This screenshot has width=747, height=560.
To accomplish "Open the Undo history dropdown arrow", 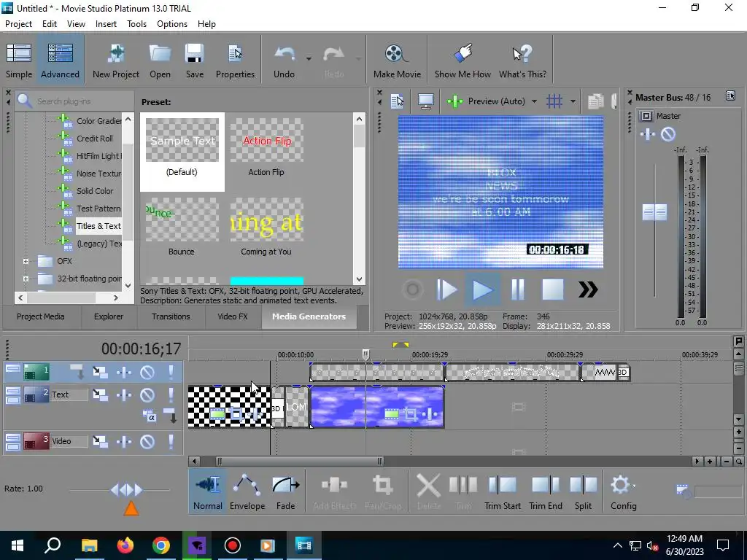I will click(309, 59).
